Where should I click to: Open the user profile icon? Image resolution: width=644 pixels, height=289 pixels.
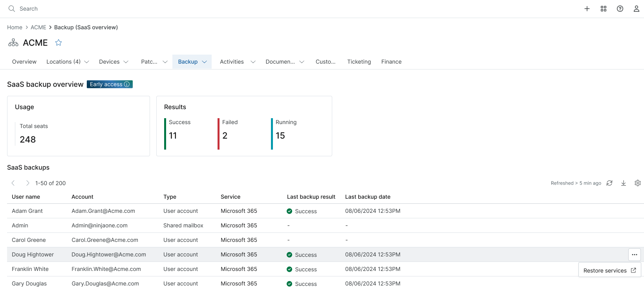637,9
